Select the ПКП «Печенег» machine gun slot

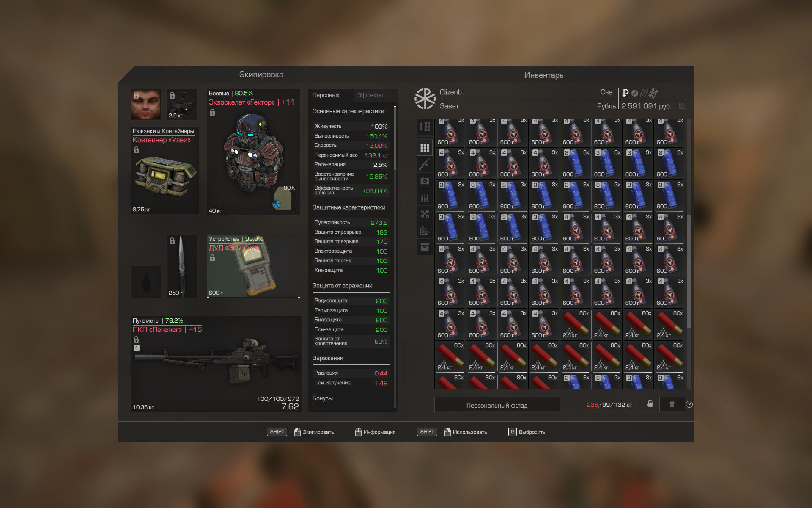(x=216, y=364)
